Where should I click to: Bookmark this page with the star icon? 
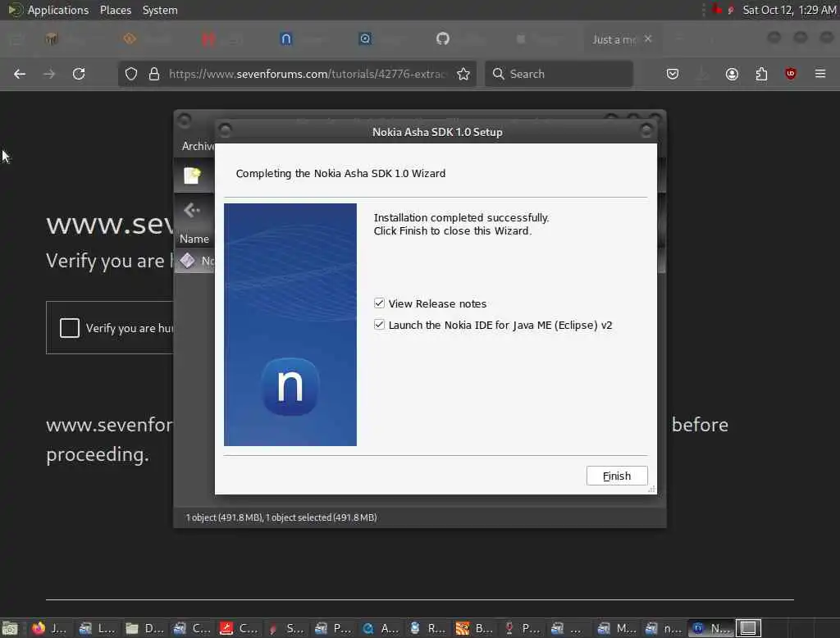(x=463, y=74)
